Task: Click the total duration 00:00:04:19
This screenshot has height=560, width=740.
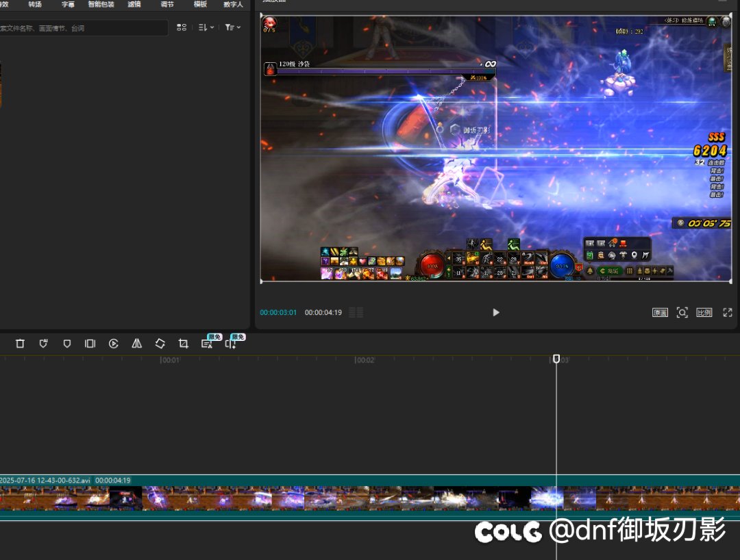Action: [323, 313]
